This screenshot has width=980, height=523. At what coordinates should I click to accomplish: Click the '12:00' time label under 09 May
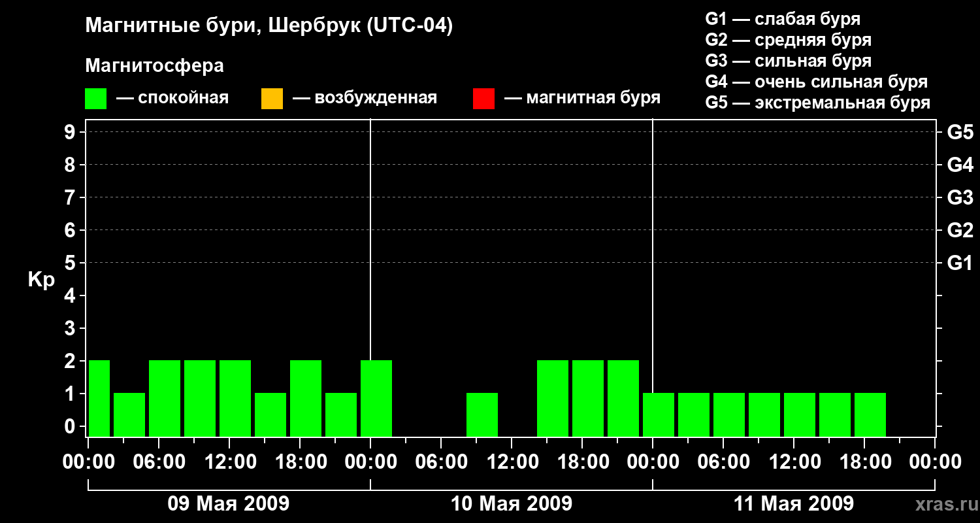pos(229,462)
